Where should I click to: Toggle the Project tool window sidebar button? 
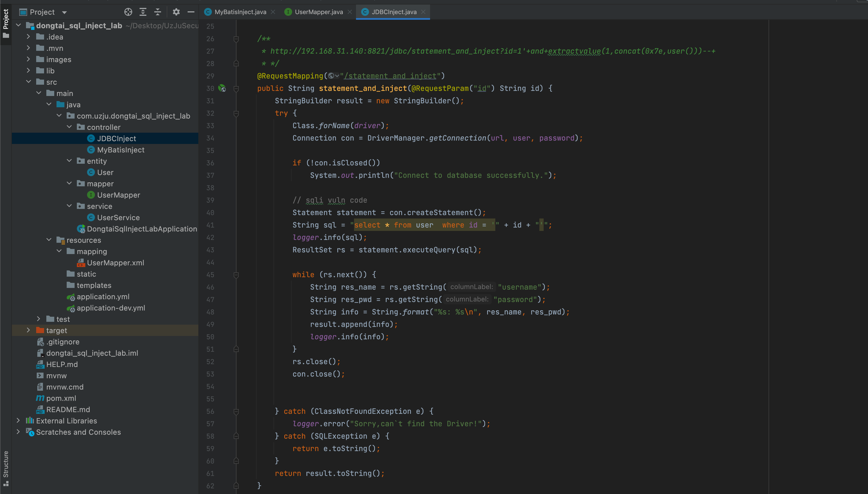pos(6,23)
